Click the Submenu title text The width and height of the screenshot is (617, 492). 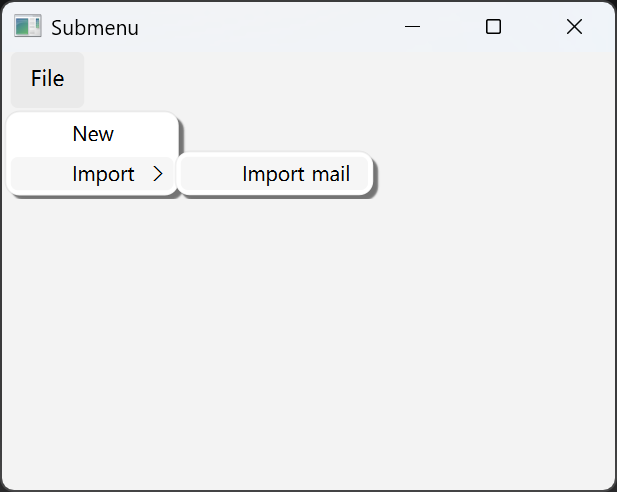(x=94, y=28)
